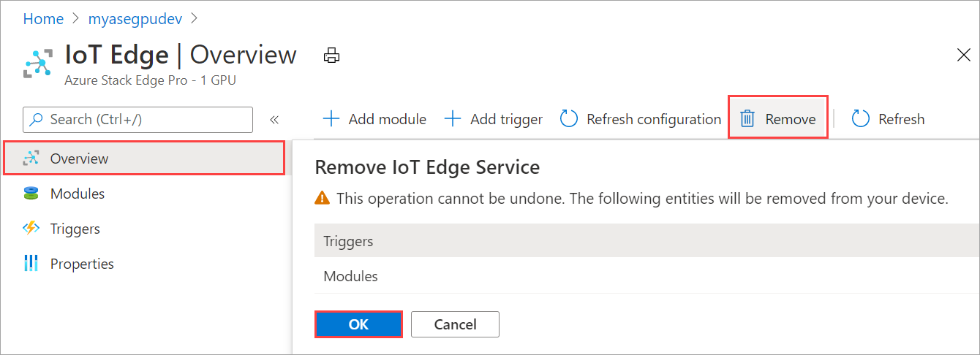Viewport: 980px width, 355px height.
Task: Cancel the Remove IoT Edge Service dialog
Action: [x=455, y=324]
